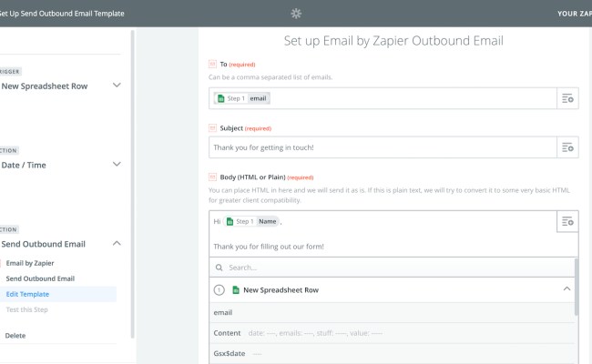
Task: Expand the Date / Time action step
Action: click(x=117, y=164)
